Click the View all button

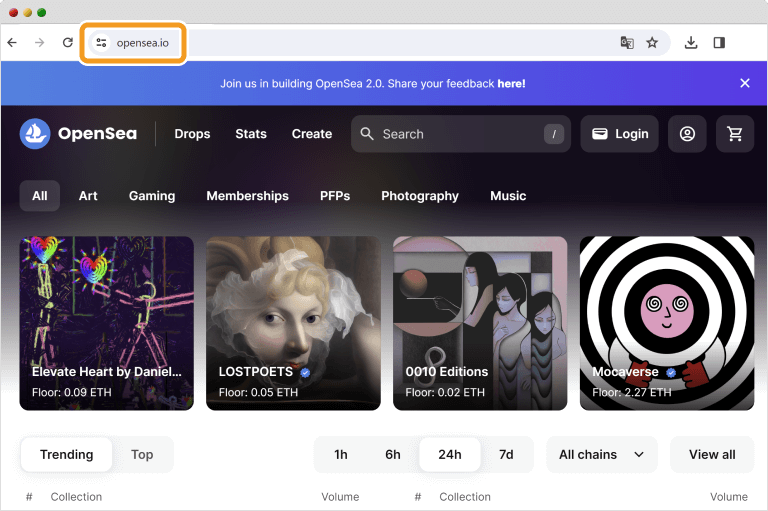712,455
